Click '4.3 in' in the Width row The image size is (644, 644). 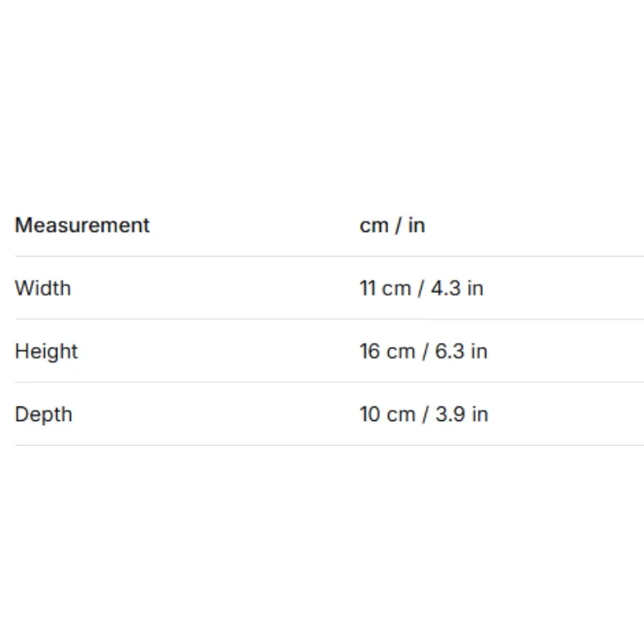click(457, 288)
